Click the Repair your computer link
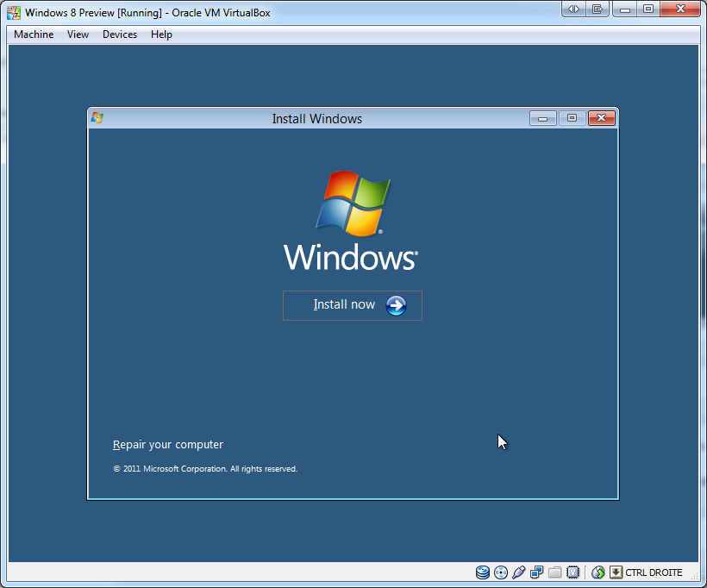The width and height of the screenshot is (707, 588). tap(168, 445)
